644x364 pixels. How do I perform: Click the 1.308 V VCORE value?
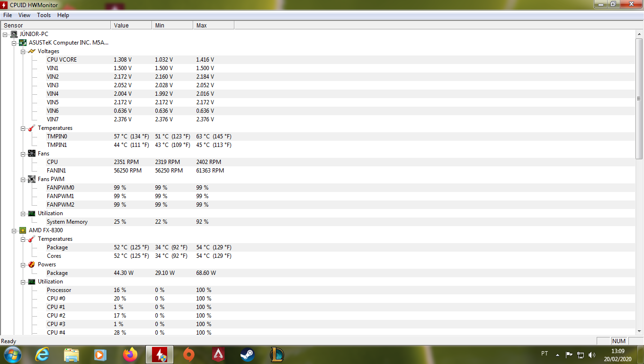coord(123,60)
